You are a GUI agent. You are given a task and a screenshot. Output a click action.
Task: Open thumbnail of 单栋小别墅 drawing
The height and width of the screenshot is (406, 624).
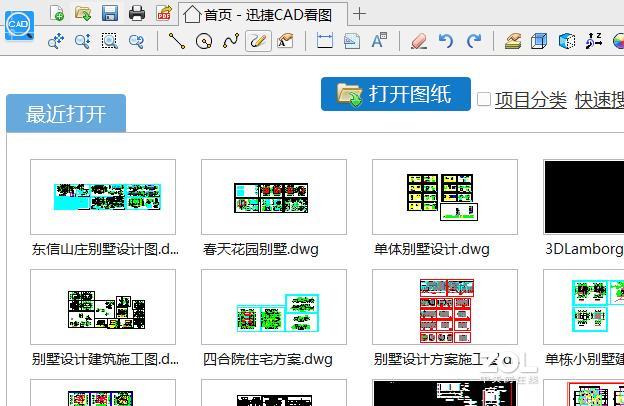click(584, 307)
